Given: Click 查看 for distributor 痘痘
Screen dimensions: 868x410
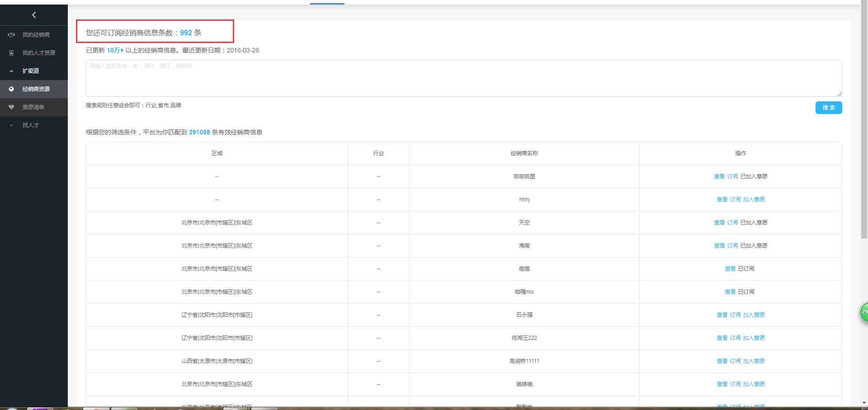Looking at the screenshot, I should coord(730,269).
